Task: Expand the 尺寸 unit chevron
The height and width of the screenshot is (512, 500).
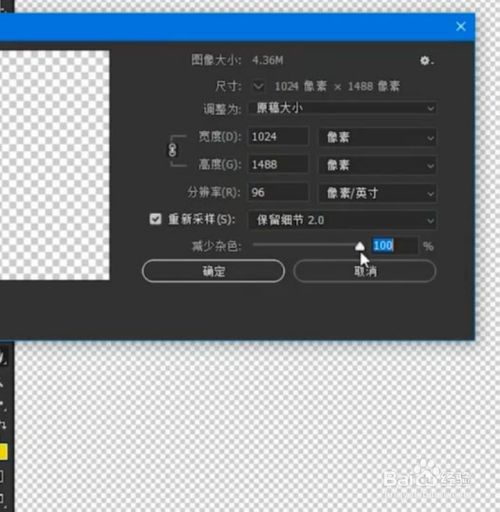Action: coord(258,87)
